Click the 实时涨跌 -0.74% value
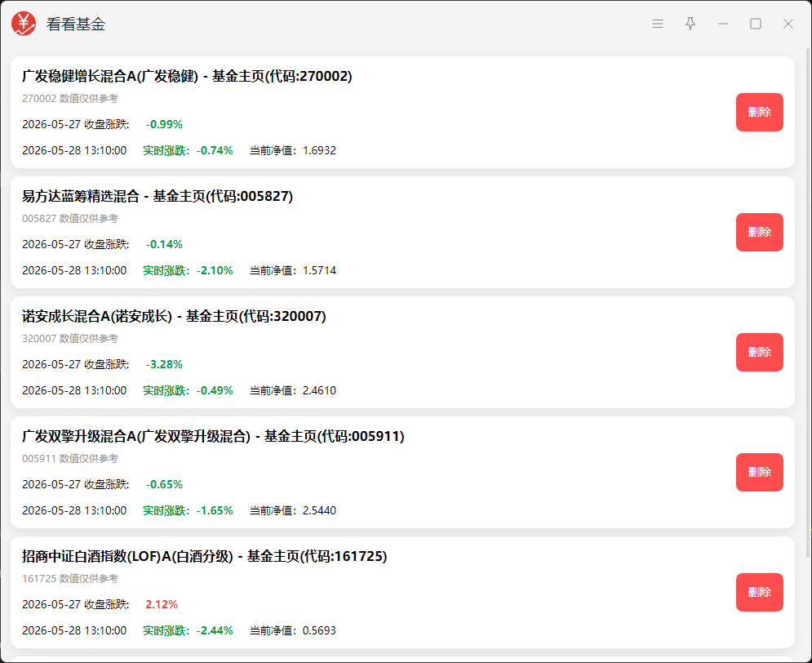812x663 pixels. point(188,151)
